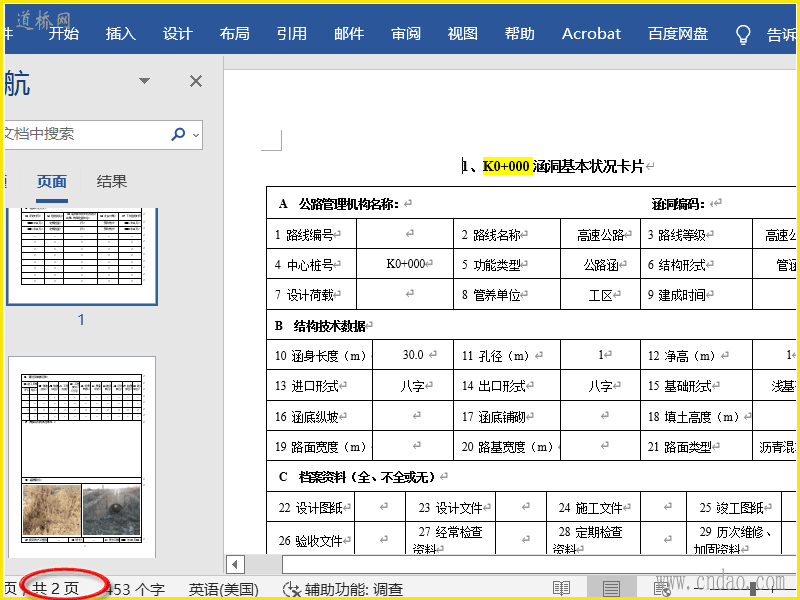Open the navigation pane options dropdown arrow
The width and height of the screenshot is (800, 600).
point(144,81)
